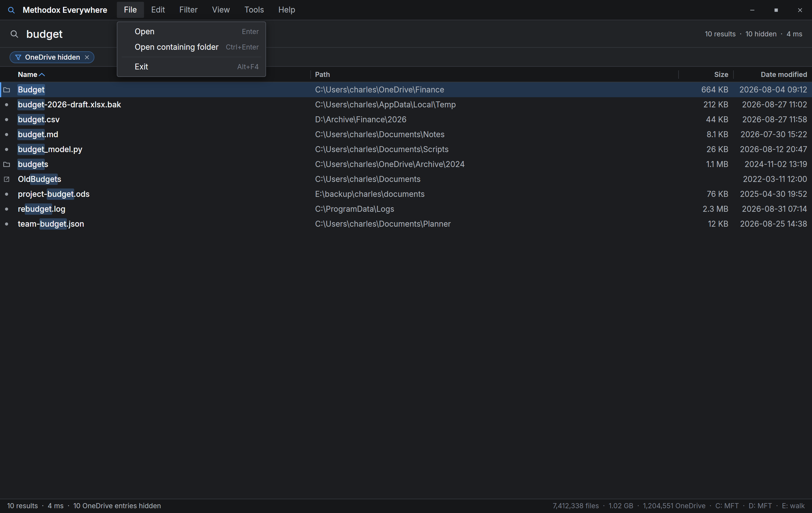Click '10 OneDrive entries hidden' in status bar

(x=117, y=506)
